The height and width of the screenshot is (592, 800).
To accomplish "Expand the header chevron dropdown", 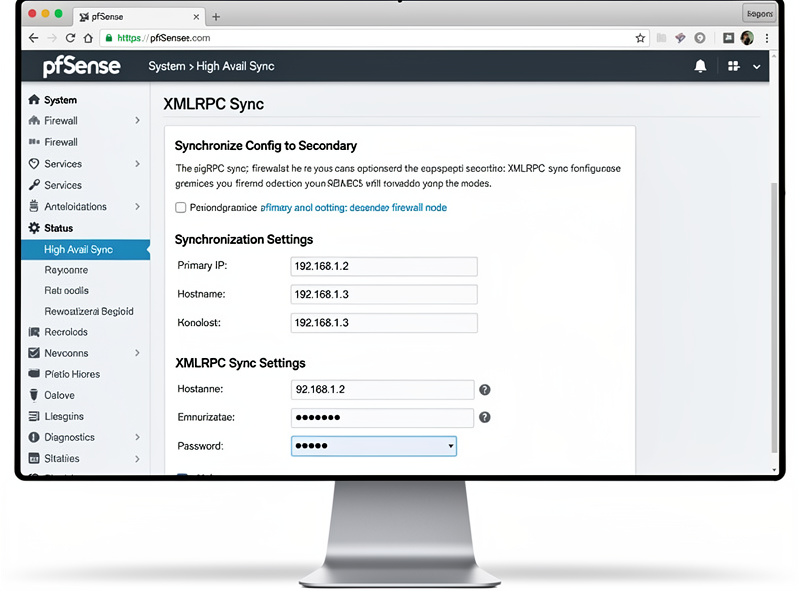I will click(757, 66).
